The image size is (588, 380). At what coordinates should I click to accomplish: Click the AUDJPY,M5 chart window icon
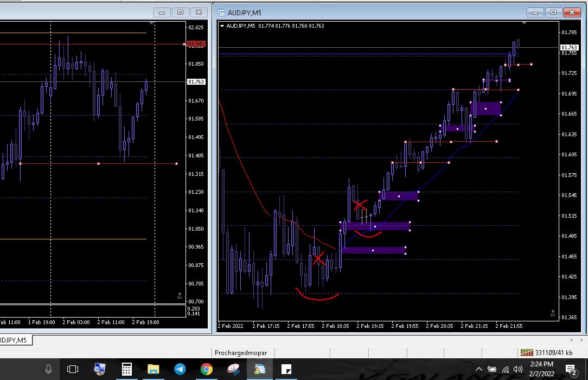tap(221, 12)
